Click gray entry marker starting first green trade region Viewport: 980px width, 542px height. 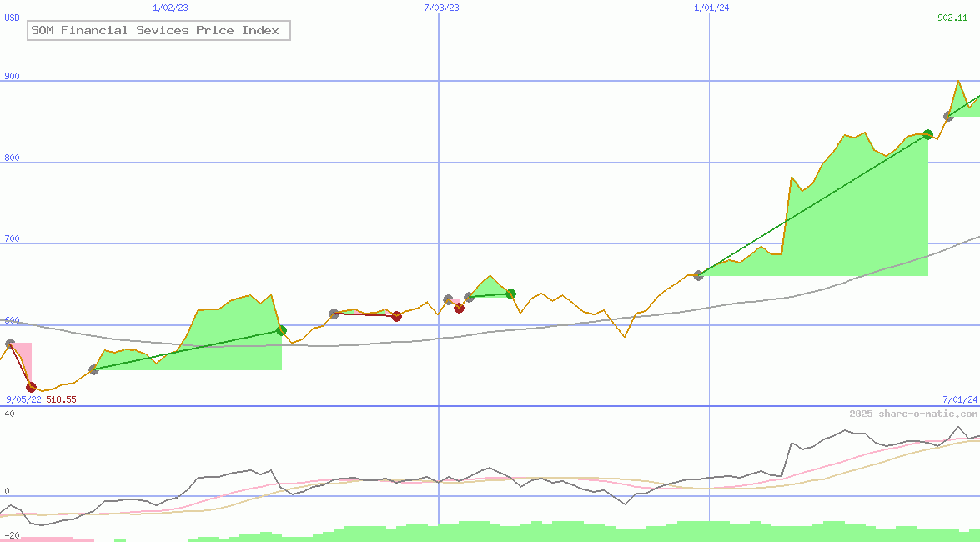(x=93, y=370)
